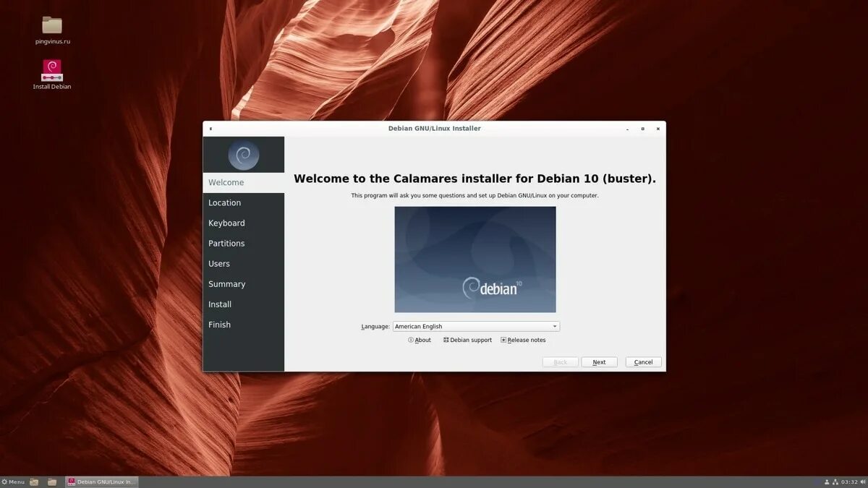Select the Users step in the sidebar
The width and height of the screenshot is (868, 488).
tap(244, 264)
